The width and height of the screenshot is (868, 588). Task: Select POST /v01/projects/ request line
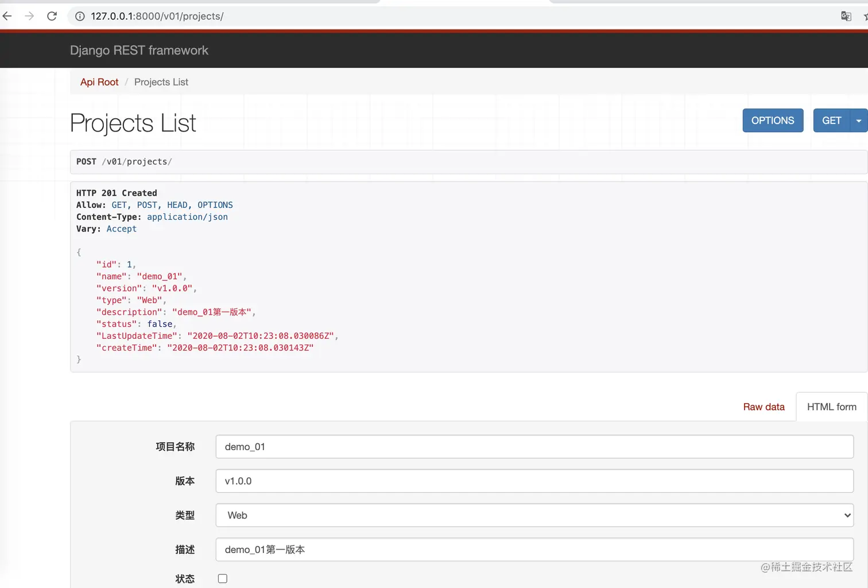point(124,162)
